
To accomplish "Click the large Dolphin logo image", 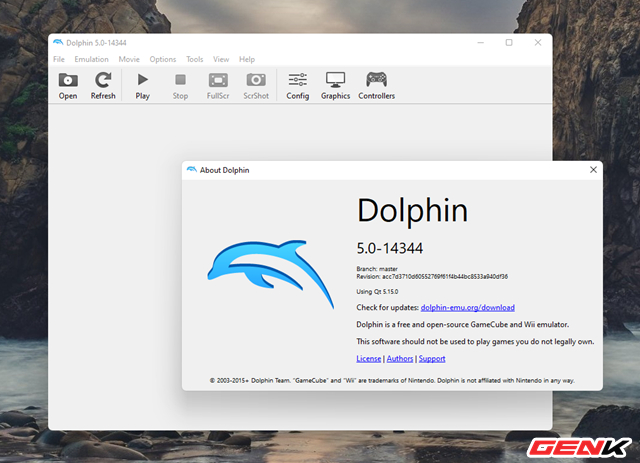I will coord(271,274).
